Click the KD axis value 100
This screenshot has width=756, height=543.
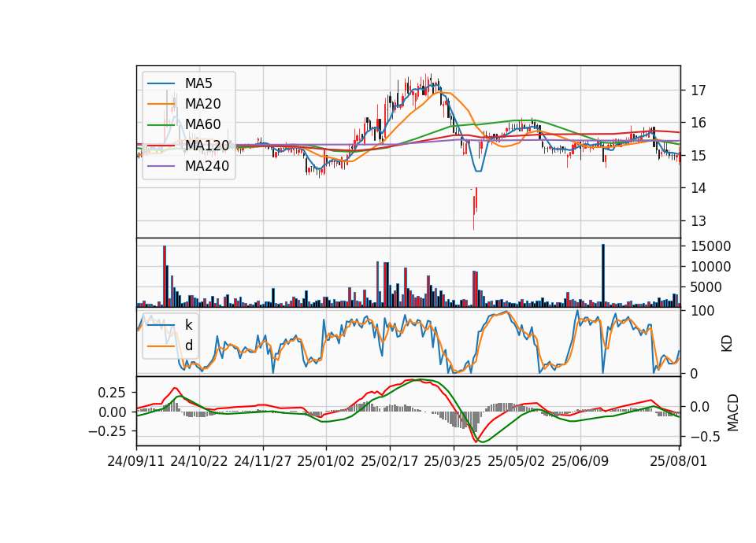tap(702, 311)
